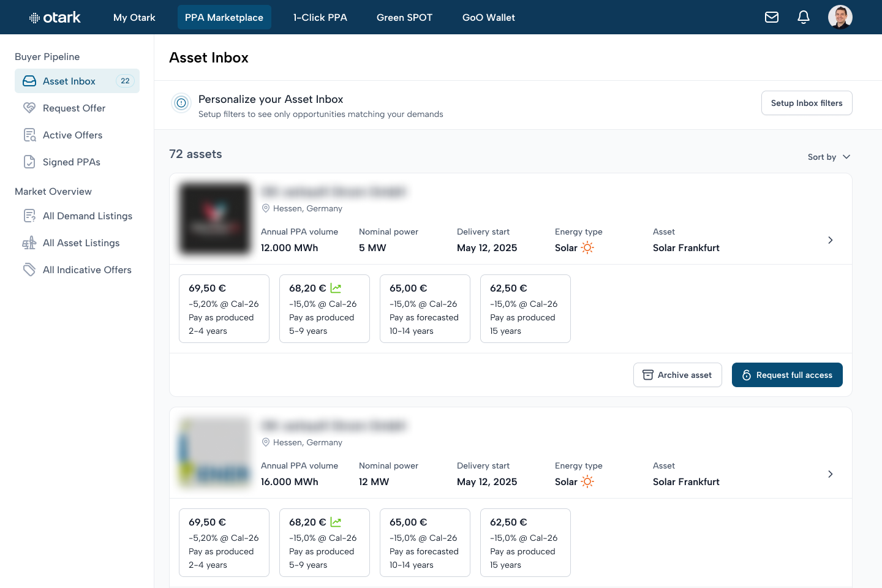Viewport: 882px width, 588px height.
Task: Expand the 12.000 MWh asset with chevron
Action: (831, 240)
